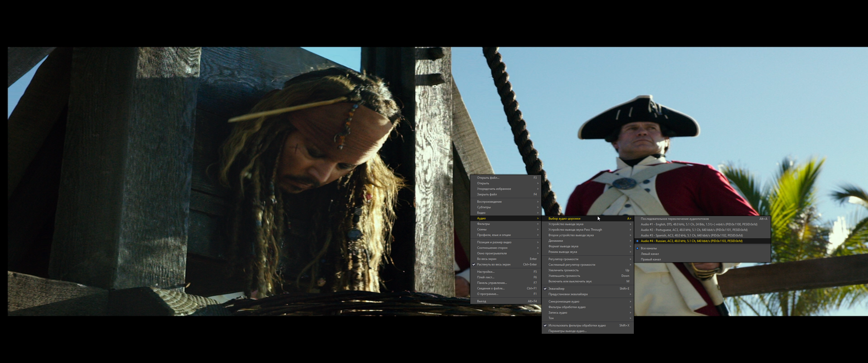
Task: Click 'Открыть файл...' menu entry
Action: tap(488, 178)
